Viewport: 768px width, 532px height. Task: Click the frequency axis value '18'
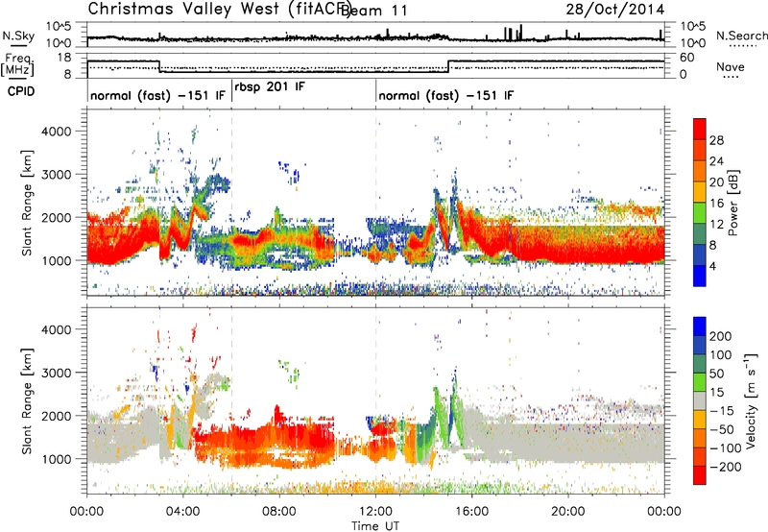64,58
